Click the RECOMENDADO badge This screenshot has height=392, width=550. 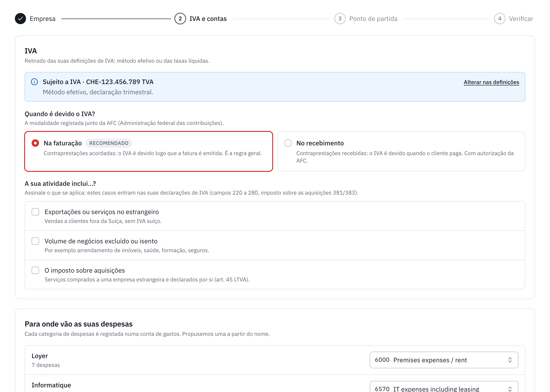[109, 143]
